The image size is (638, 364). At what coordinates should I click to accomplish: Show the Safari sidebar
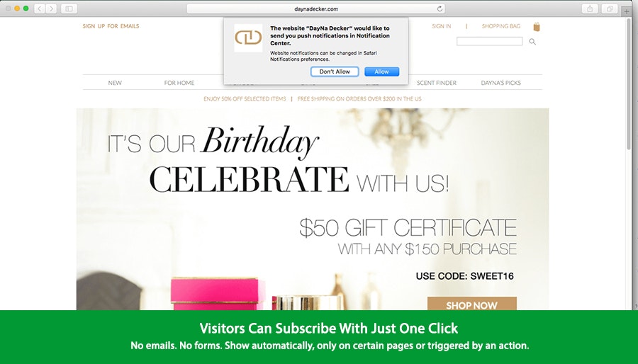69,8
